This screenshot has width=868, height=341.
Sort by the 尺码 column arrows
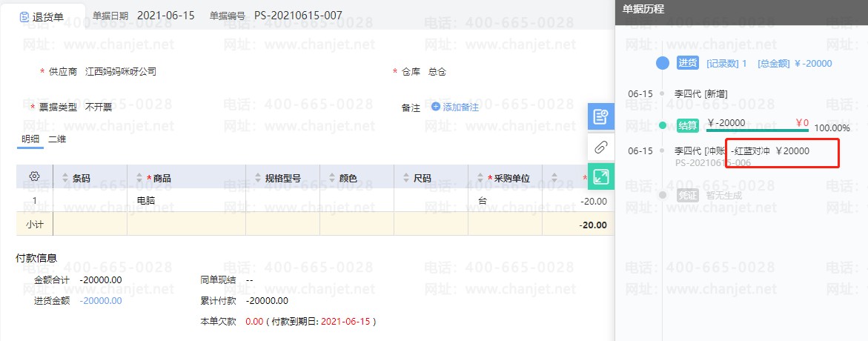405,178
